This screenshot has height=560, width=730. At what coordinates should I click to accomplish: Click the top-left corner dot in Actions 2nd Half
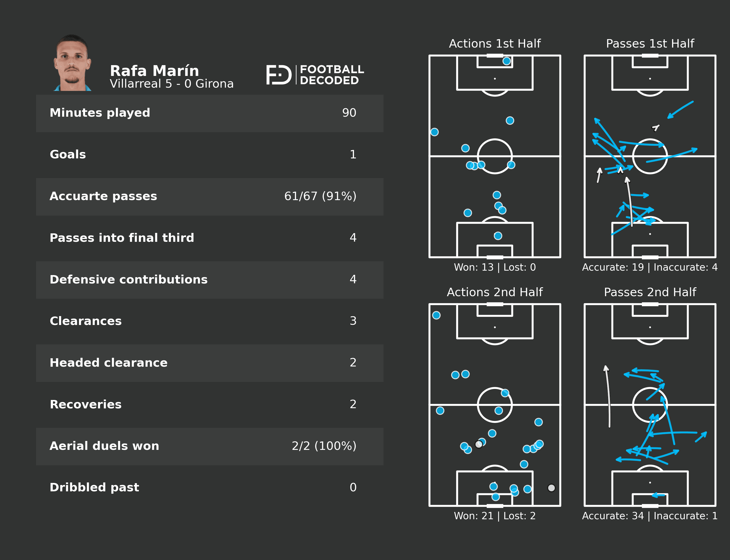pos(436,315)
